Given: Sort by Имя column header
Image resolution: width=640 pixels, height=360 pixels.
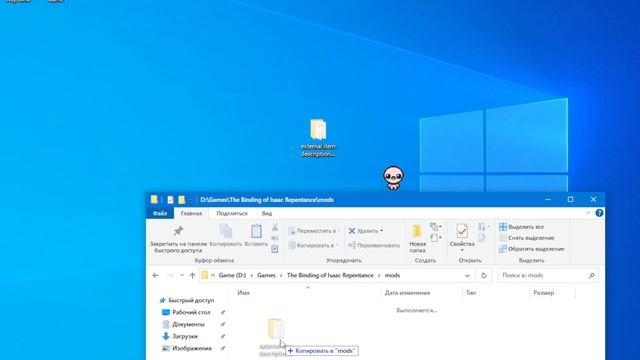Looking at the screenshot, I should point(244,293).
